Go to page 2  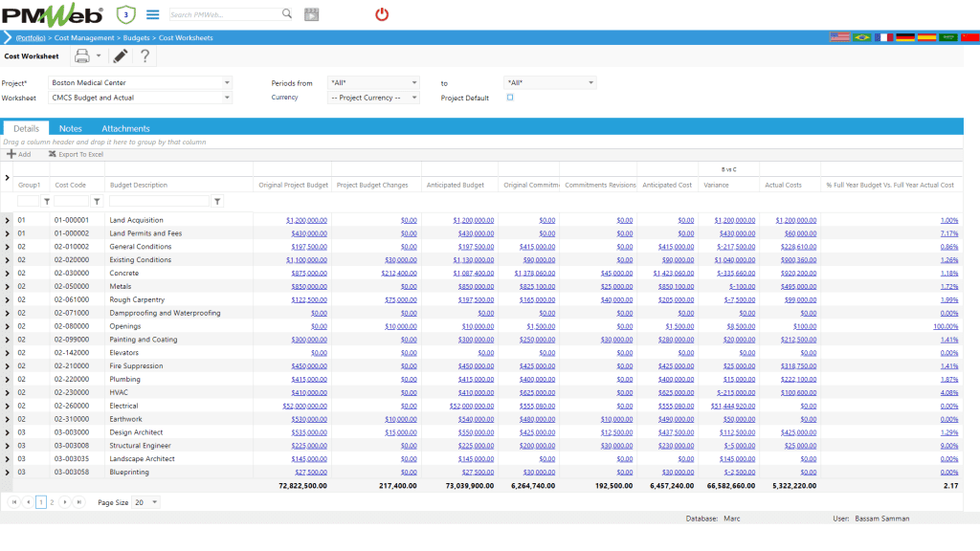click(x=52, y=502)
